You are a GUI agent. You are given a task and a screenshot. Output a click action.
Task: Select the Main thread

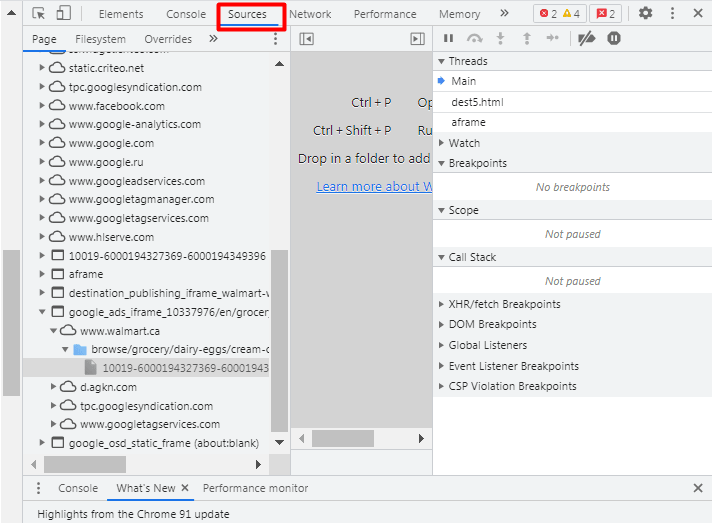[x=572, y=81]
